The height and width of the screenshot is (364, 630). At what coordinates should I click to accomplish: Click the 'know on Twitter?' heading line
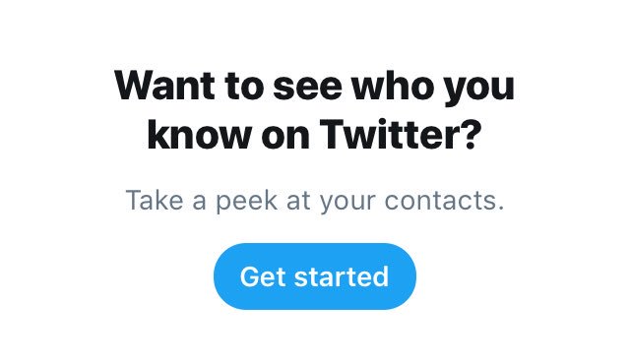[x=314, y=134]
